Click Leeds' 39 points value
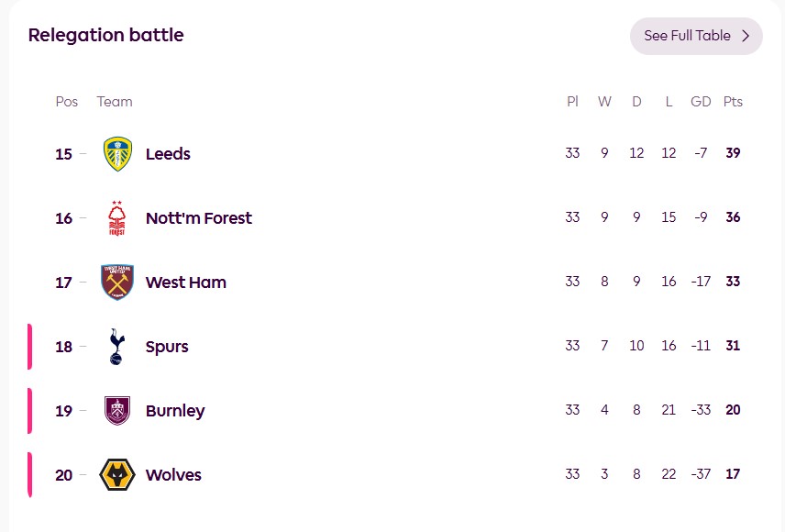 pyautogui.click(x=733, y=153)
